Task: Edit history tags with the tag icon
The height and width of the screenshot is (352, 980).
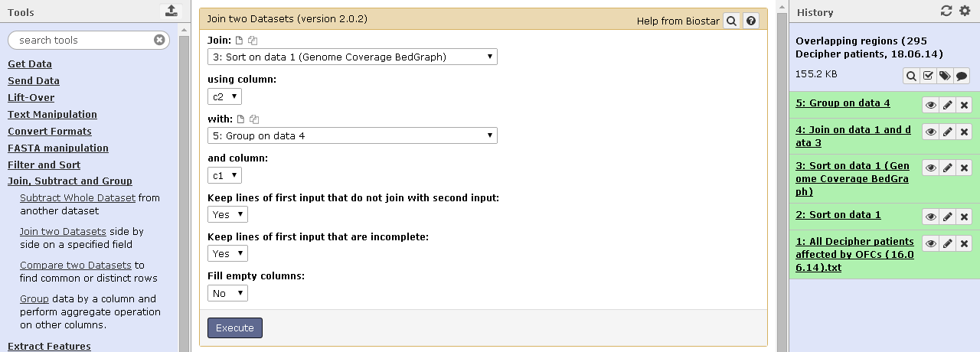Action: pos(945,76)
